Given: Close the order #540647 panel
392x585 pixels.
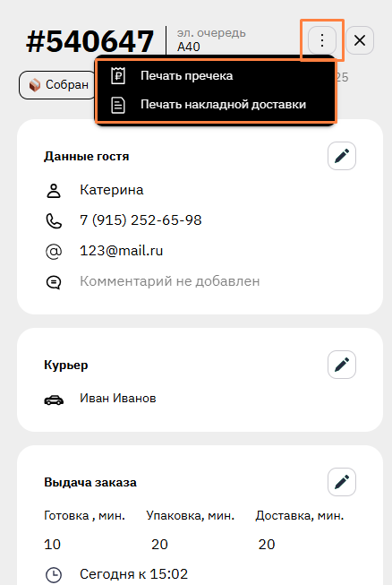Looking at the screenshot, I should point(360,40).
